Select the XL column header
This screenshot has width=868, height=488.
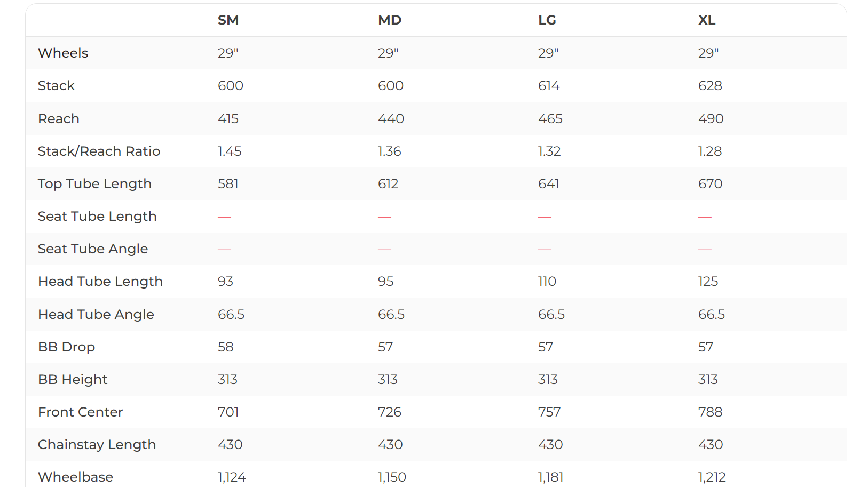point(706,20)
